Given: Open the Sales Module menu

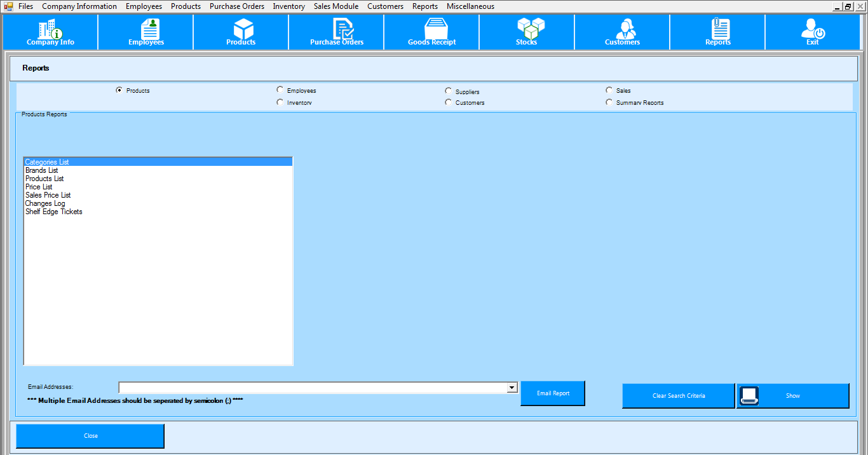Looking at the screenshot, I should pos(336,6).
